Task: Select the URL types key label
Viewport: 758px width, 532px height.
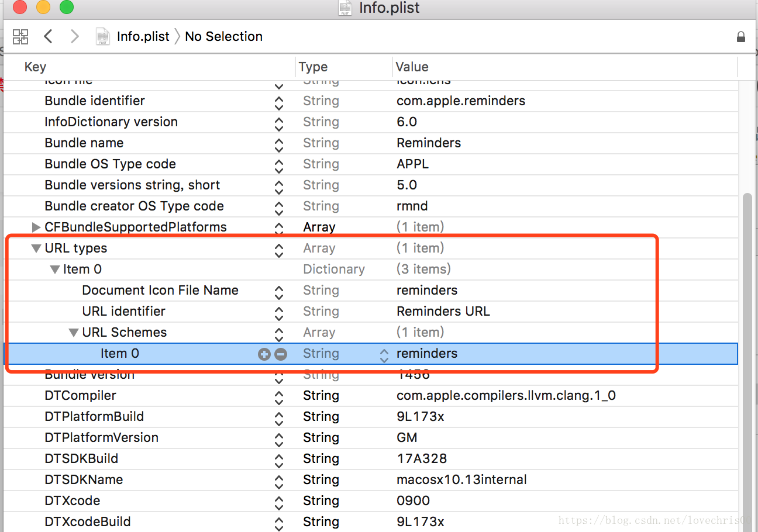Action: [x=76, y=248]
